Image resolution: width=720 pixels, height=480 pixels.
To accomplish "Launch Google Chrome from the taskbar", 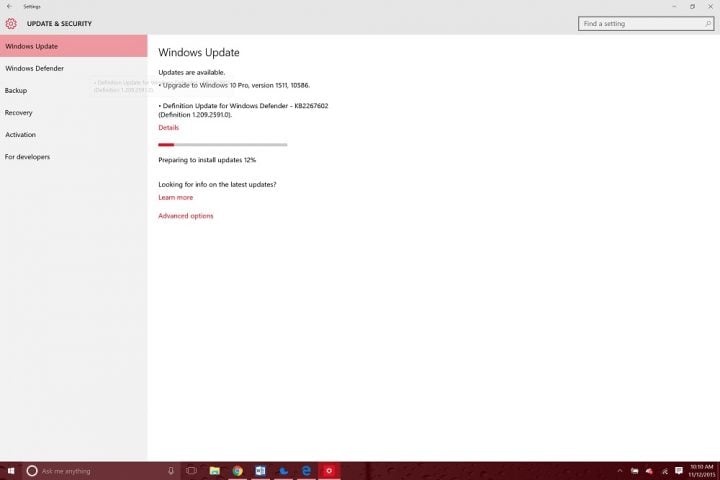I will point(237,471).
